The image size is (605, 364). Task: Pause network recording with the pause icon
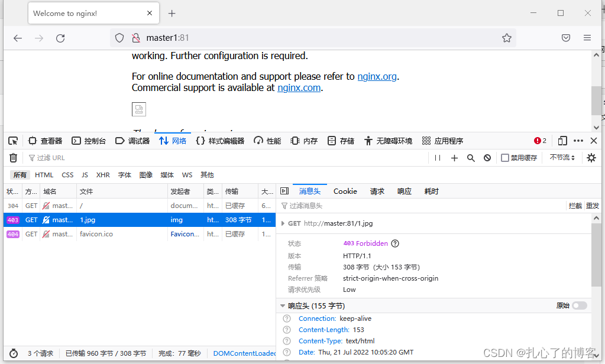438,158
